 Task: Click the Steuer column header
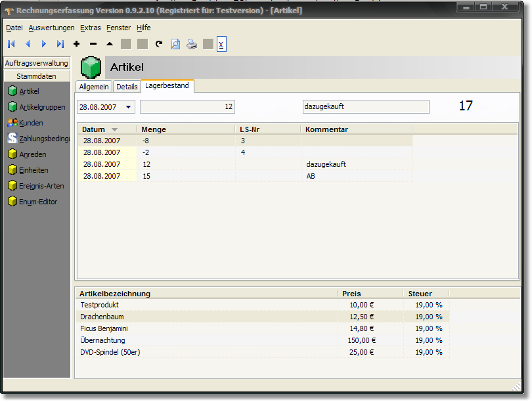point(426,294)
